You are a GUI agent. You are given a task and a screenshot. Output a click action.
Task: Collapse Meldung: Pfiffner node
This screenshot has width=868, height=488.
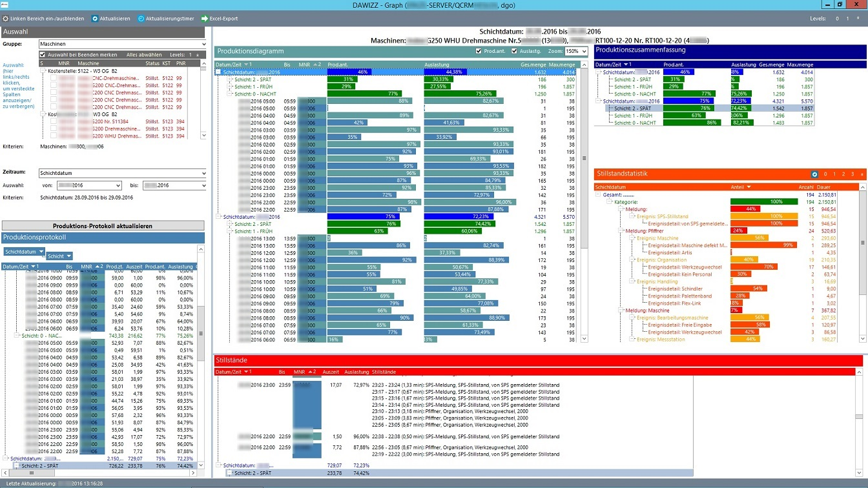point(621,230)
